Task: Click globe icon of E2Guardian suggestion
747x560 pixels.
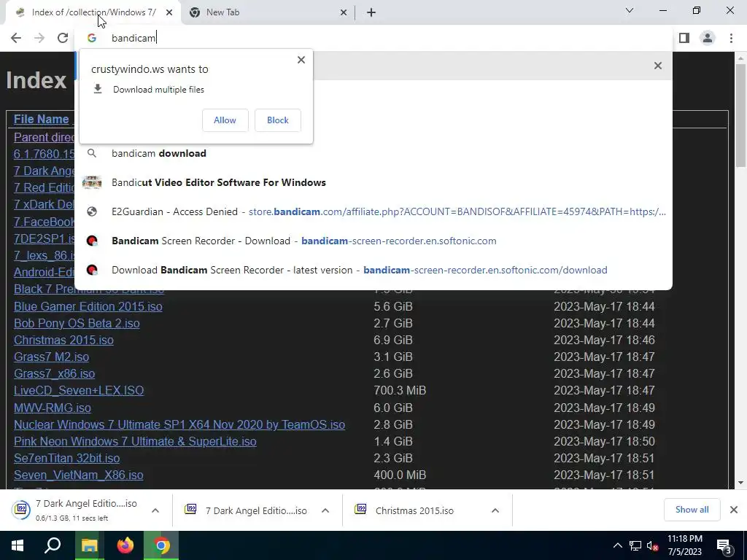Action: pyautogui.click(x=92, y=212)
